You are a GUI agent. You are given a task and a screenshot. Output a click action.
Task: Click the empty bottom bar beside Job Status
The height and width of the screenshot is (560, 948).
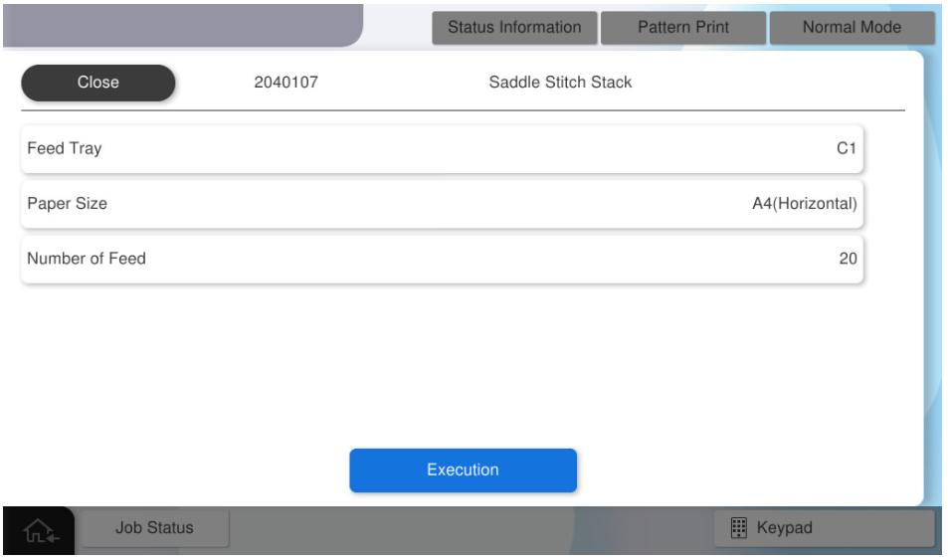tap(468, 529)
